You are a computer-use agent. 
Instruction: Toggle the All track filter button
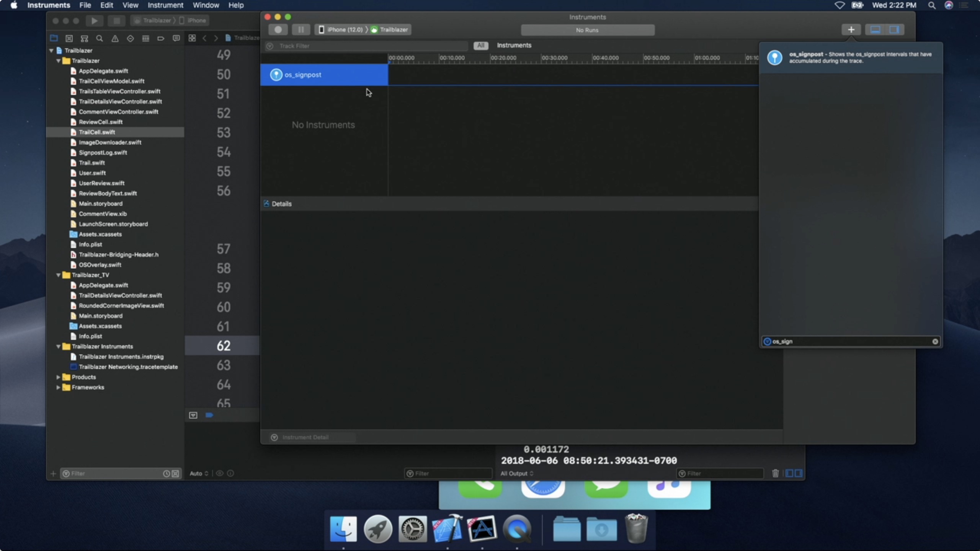click(480, 46)
